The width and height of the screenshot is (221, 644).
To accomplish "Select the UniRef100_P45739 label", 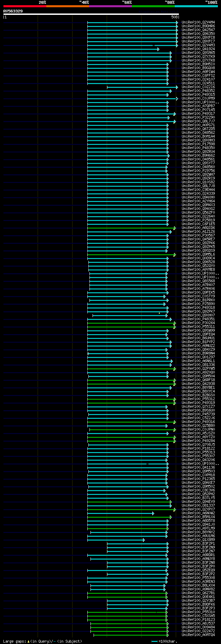I will tap(198, 414).
